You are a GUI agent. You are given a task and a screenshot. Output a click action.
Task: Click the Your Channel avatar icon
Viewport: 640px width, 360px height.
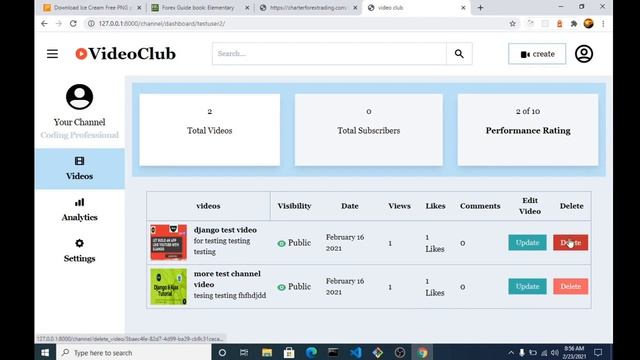coord(80,97)
